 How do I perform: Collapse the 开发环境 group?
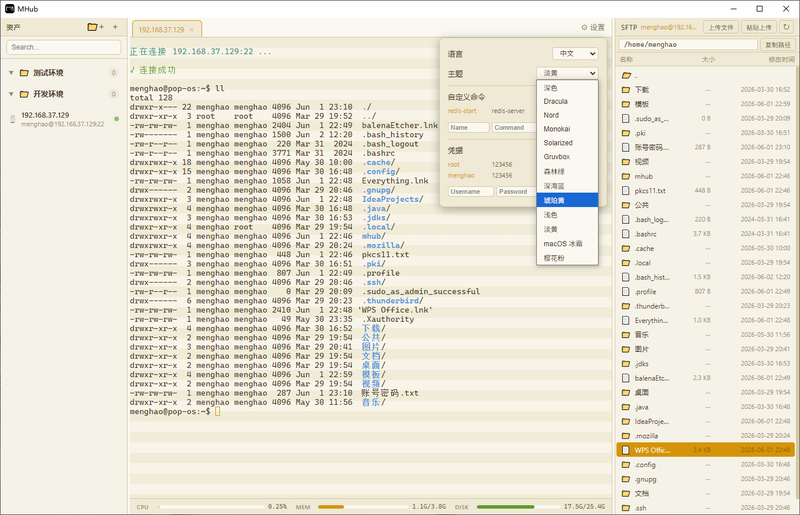tap(11, 94)
